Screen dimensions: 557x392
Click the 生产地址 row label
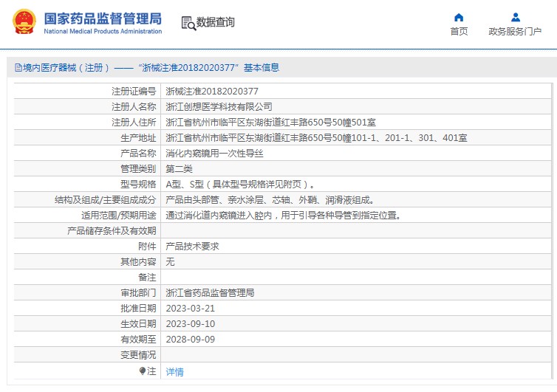point(138,138)
